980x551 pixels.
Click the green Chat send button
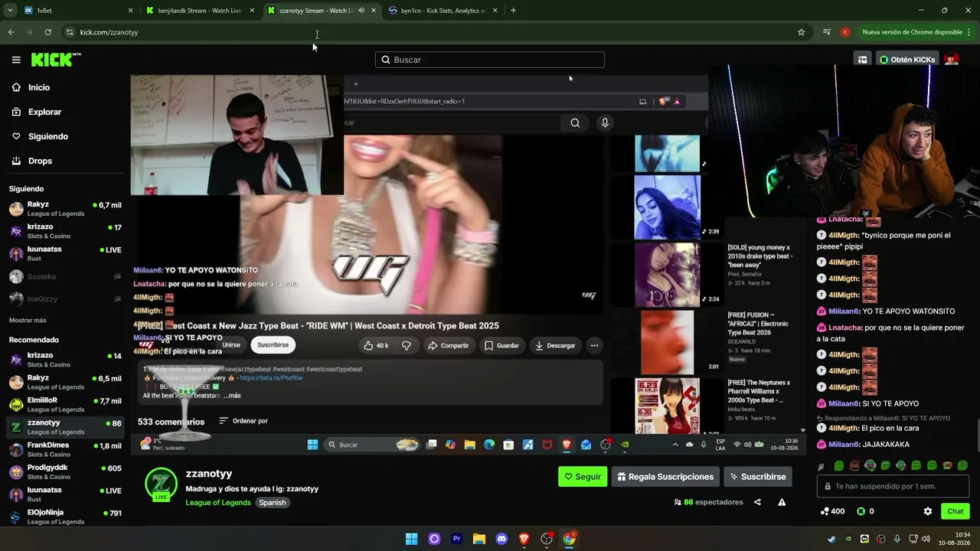point(955,511)
